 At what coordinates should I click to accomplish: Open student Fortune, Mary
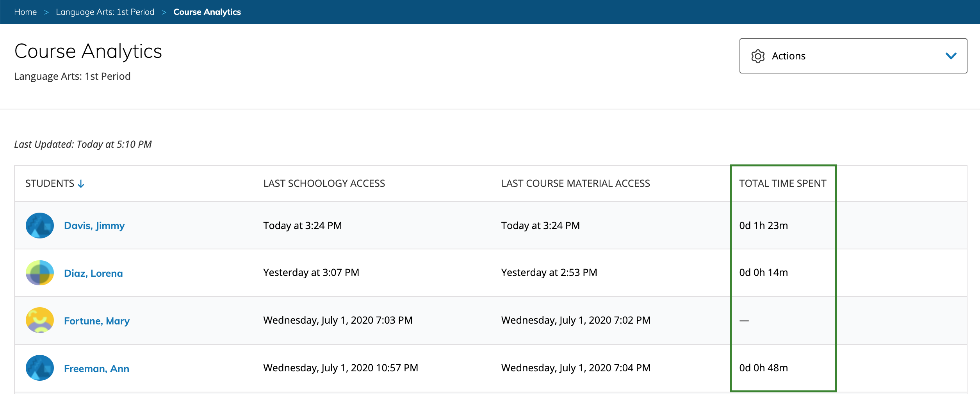coord(96,321)
